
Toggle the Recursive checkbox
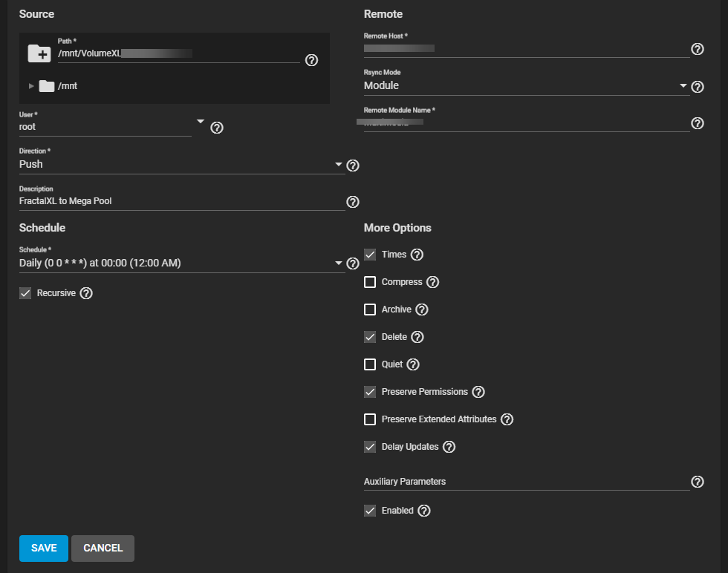(x=25, y=293)
